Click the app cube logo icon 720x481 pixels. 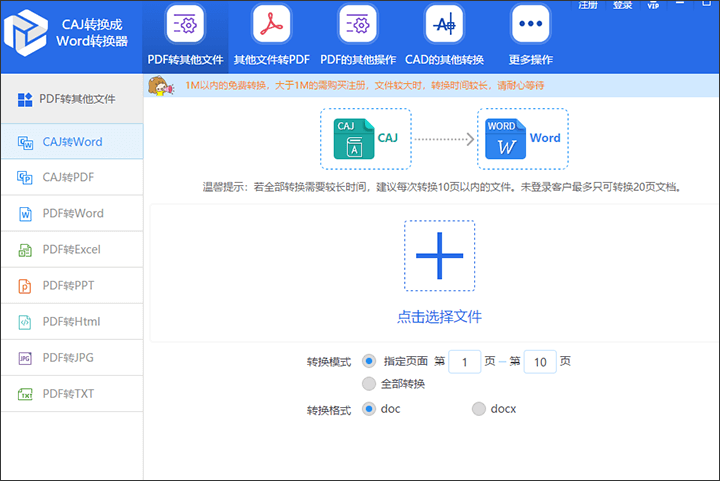click(x=26, y=33)
